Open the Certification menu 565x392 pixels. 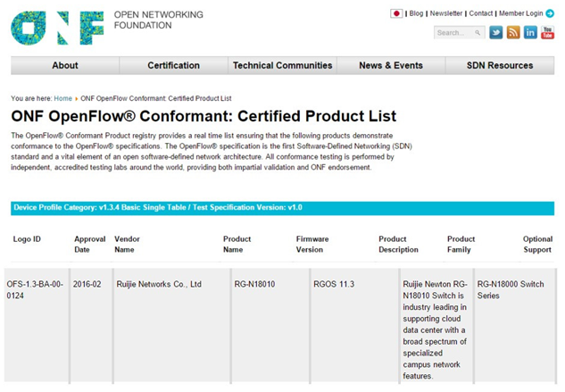(173, 65)
